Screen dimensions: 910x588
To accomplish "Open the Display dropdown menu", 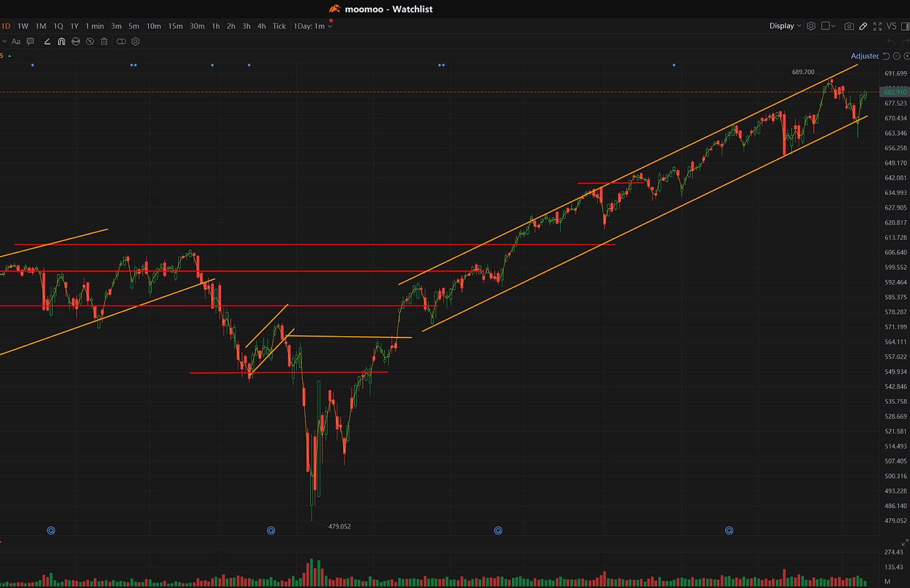I will point(786,26).
